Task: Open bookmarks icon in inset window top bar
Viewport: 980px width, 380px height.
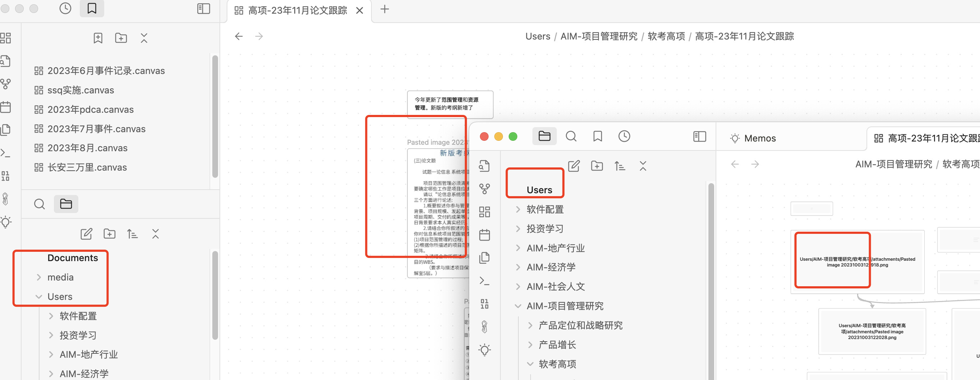Action: point(598,136)
